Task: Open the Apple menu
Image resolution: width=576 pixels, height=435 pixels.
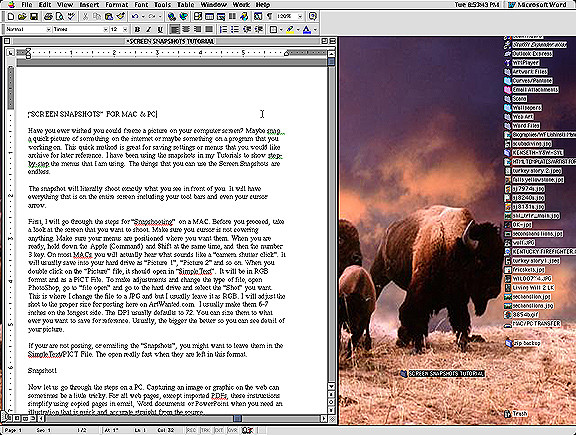Action: 11,5
